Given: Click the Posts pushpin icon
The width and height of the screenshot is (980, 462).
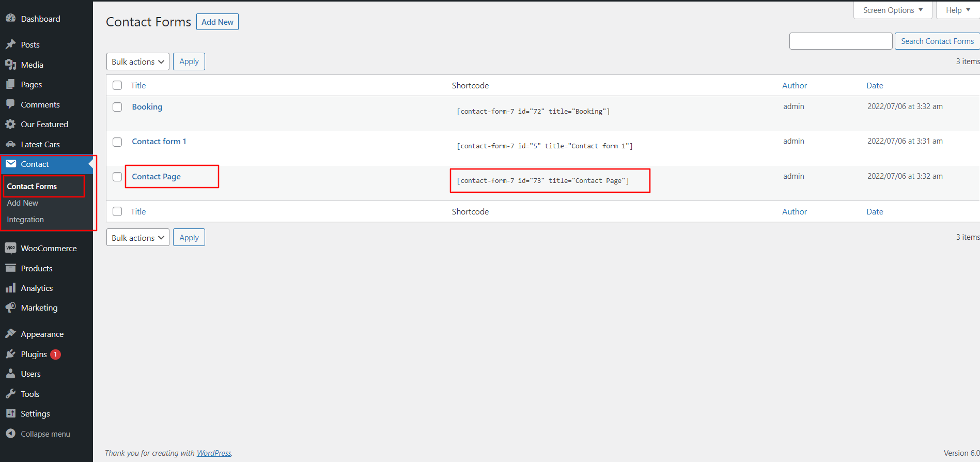Looking at the screenshot, I should coord(10,44).
